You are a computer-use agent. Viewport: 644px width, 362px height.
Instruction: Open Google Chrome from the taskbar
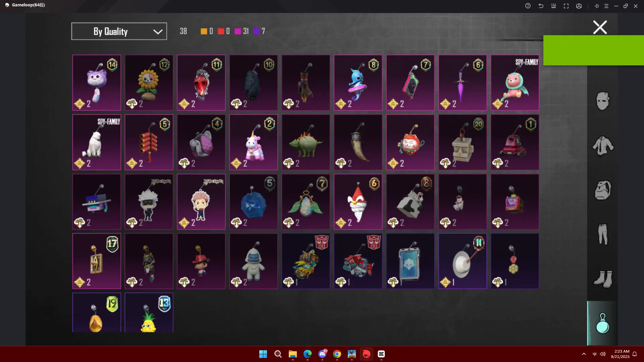337,354
